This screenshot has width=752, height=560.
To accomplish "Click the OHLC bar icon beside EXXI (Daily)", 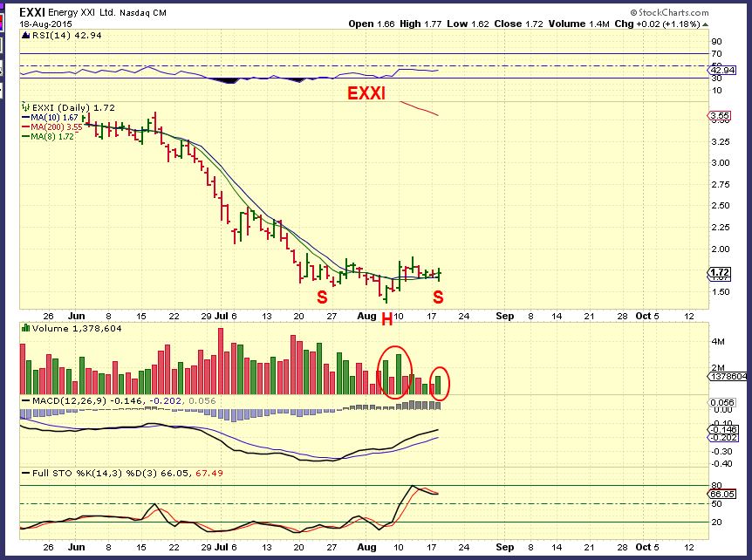I will 26,107.
